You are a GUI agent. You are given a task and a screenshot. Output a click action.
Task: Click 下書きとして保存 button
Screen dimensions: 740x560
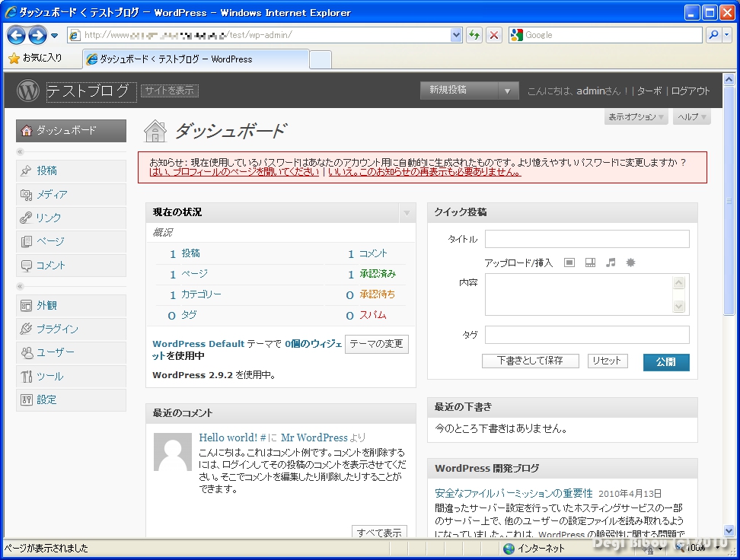pos(531,361)
